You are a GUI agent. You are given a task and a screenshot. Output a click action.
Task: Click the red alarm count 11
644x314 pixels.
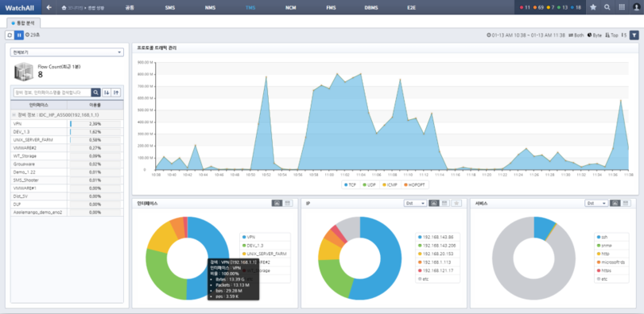tap(525, 7)
